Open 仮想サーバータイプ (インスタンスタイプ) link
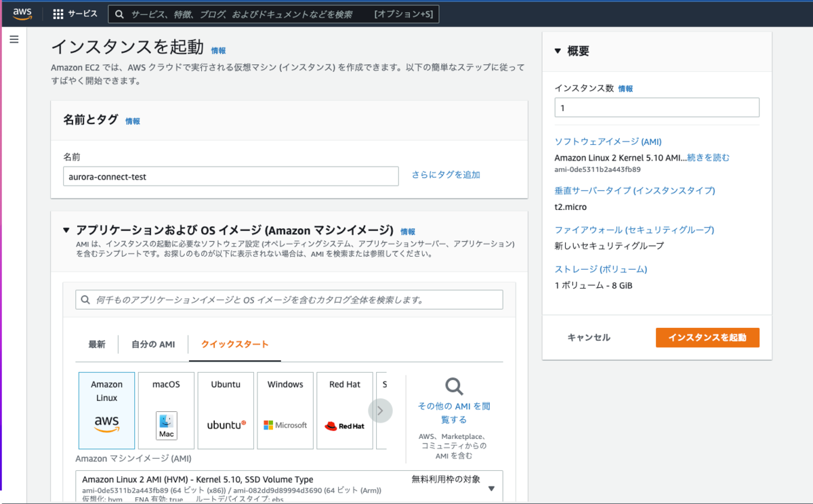The height and width of the screenshot is (504, 813). 635,190
